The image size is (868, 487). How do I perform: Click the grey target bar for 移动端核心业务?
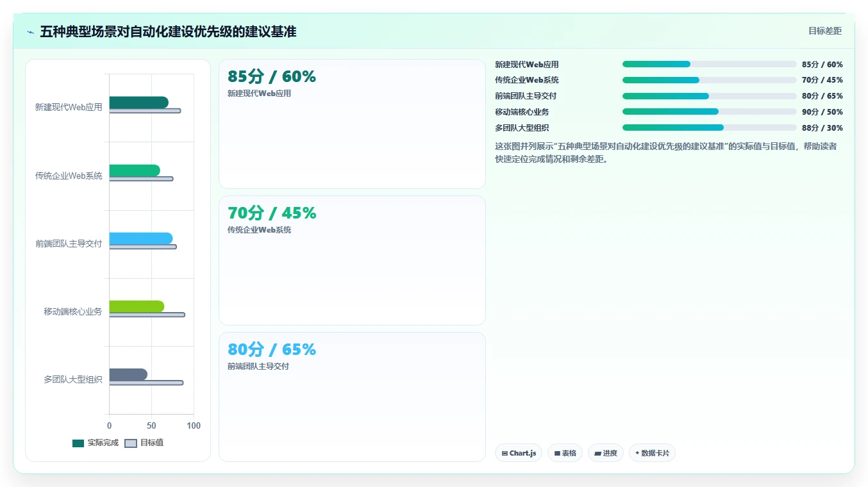147,315
